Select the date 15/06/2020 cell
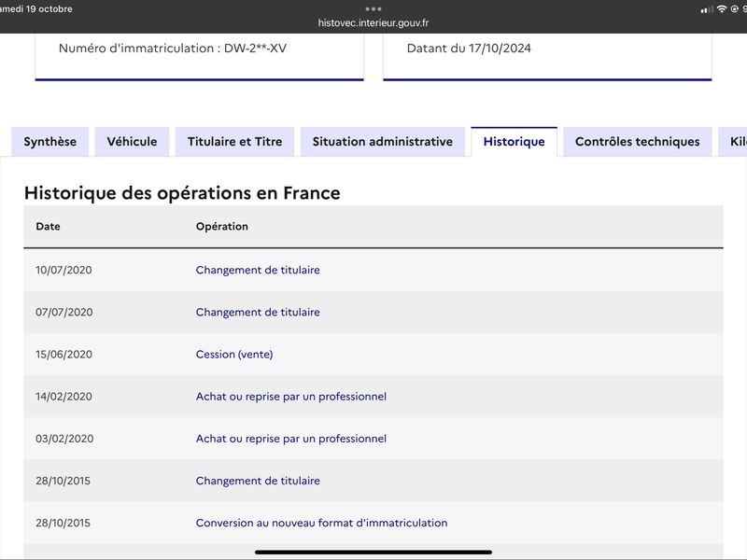This screenshot has width=747, height=560. point(63,355)
